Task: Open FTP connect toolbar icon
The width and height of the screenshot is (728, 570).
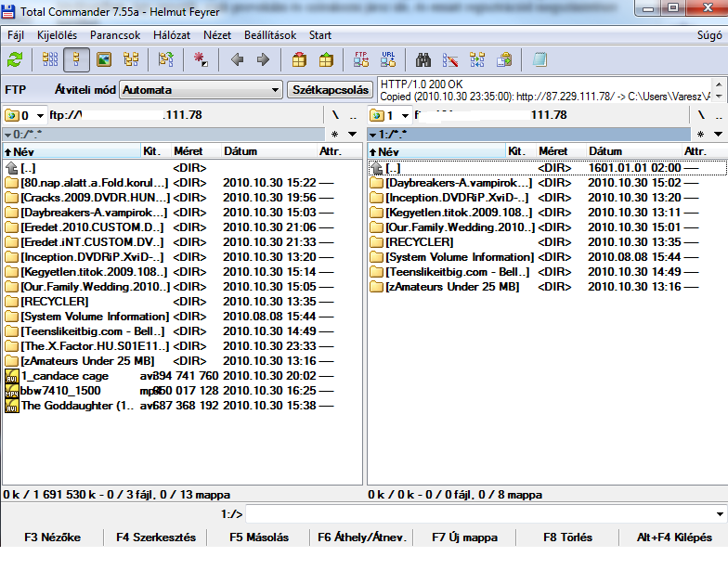Action: pos(361,59)
